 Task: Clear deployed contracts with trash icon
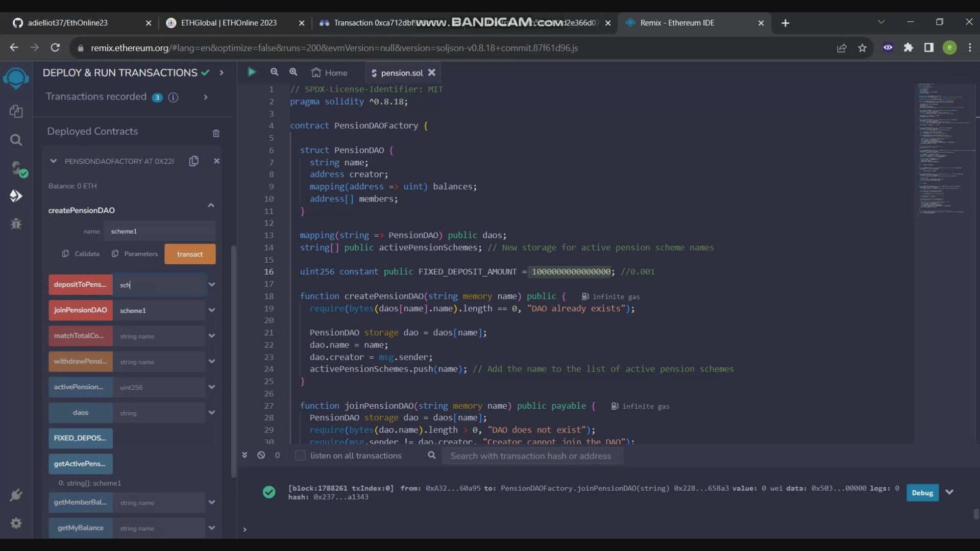tap(216, 133)
